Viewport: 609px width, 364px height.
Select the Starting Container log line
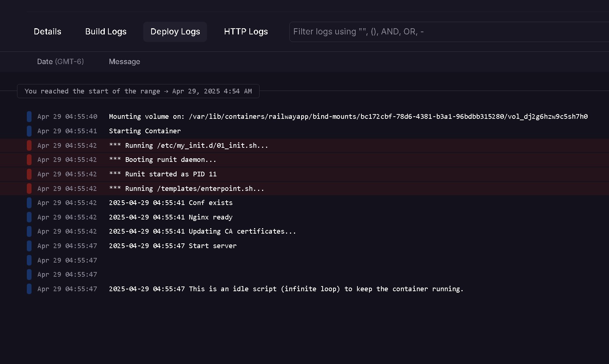(x=304, y=131)
